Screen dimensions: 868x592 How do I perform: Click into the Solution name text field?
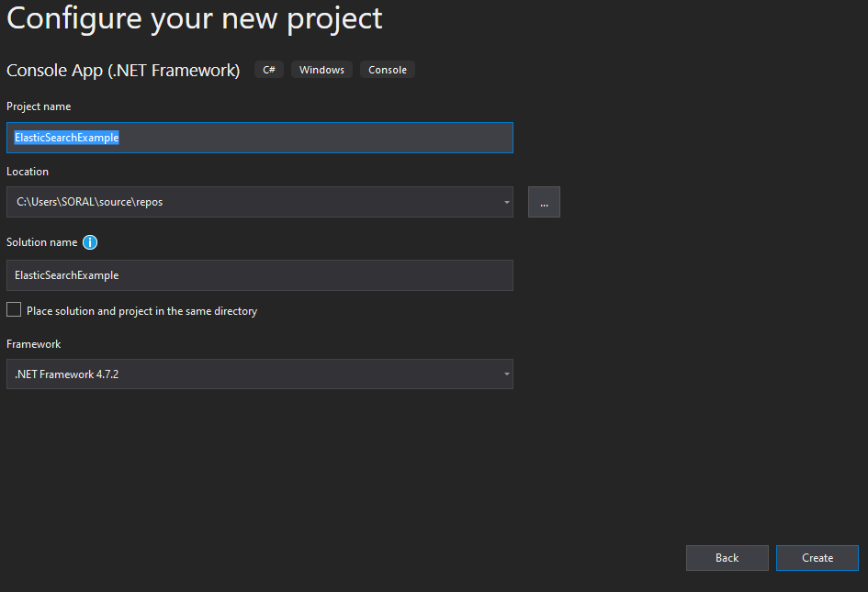point(260,275)
